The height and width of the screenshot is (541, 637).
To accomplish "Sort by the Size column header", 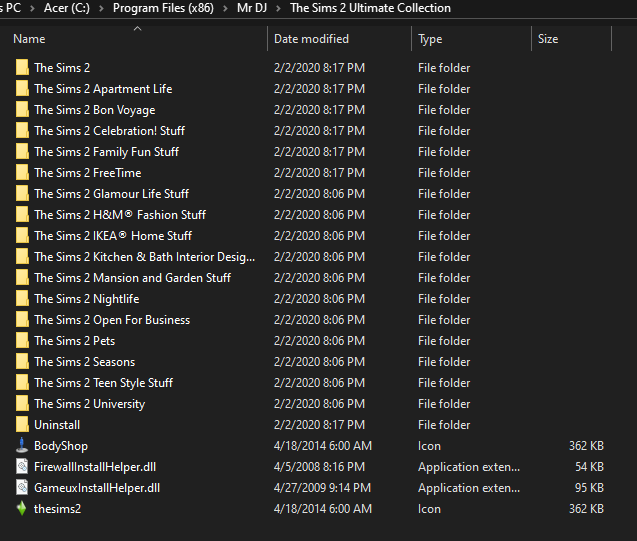I will [x=548, y=39].
